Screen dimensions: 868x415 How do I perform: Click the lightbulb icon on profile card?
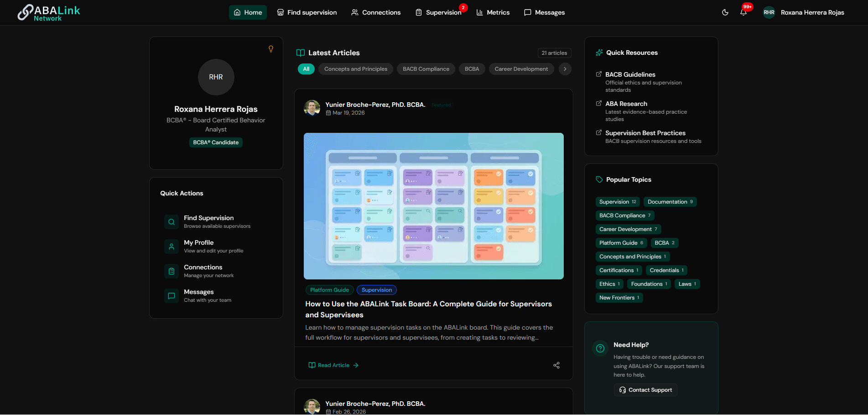tap(271, 49)
